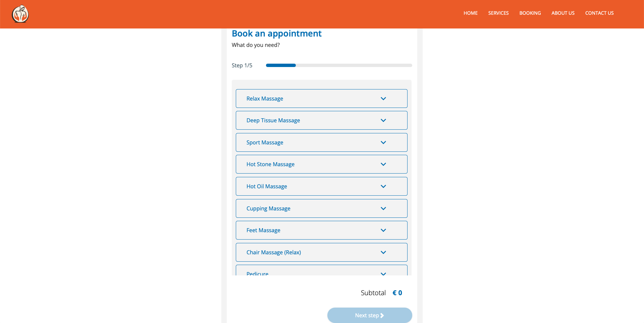Click the Deep Tissue Massage chevron arrow

(x=383, y=120)
